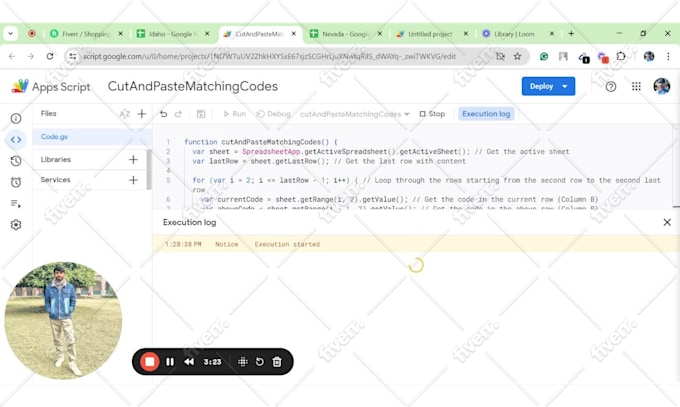
Task: Open the Chrome profile avatar icon
Action: pyautogui.click(x=649, y=56)
